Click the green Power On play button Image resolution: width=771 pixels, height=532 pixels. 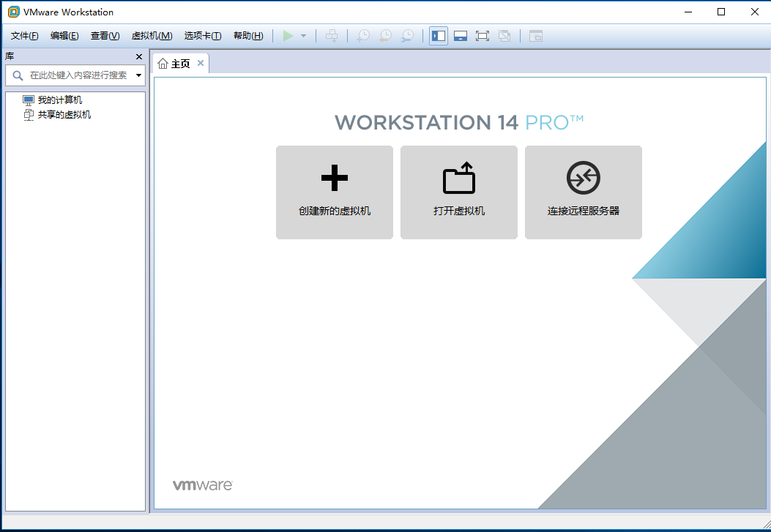pos(288,36)
